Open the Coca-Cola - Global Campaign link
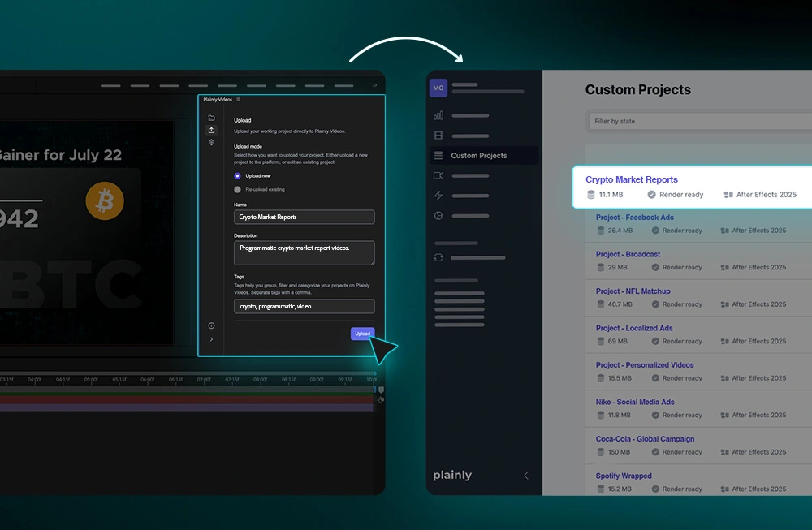This screenshot has width=812, height=530. 645,439
